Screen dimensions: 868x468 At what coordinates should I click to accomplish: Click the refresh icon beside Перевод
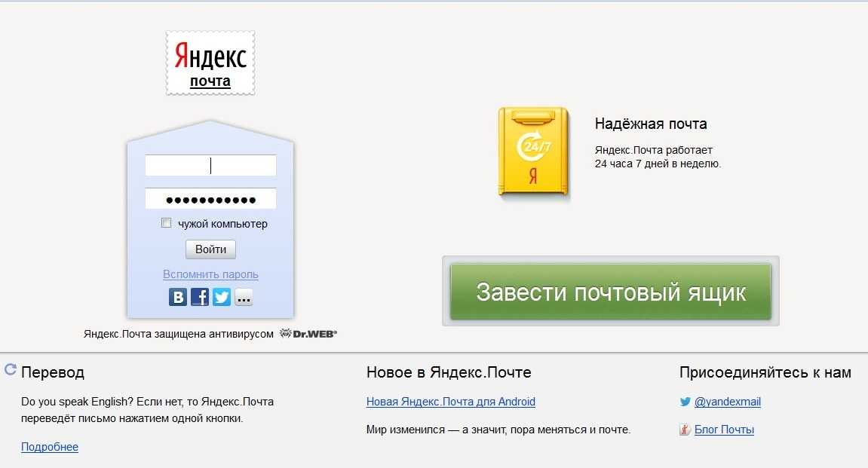(x=11, y=369)
